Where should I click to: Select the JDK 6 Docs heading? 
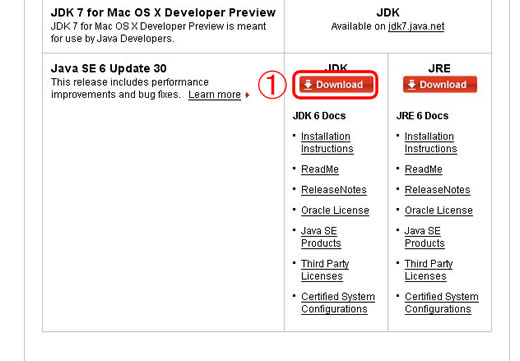click(319, 116)
